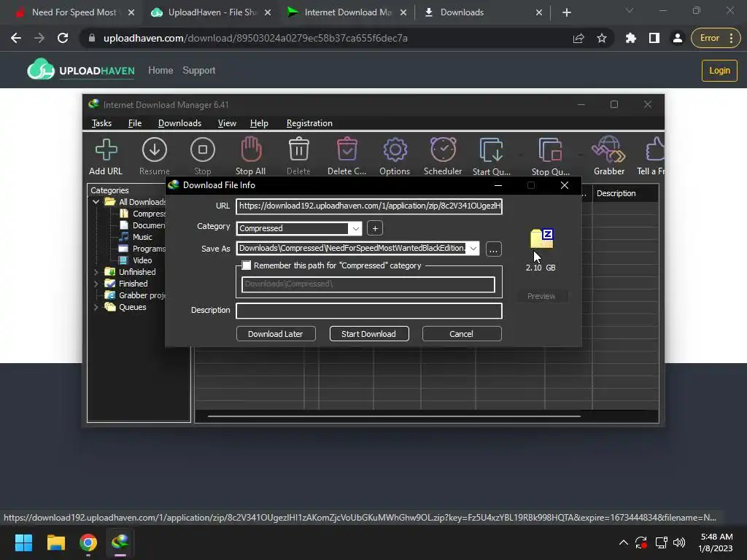
Task: Expand the Queues category node
Action: tap(96, 307)
